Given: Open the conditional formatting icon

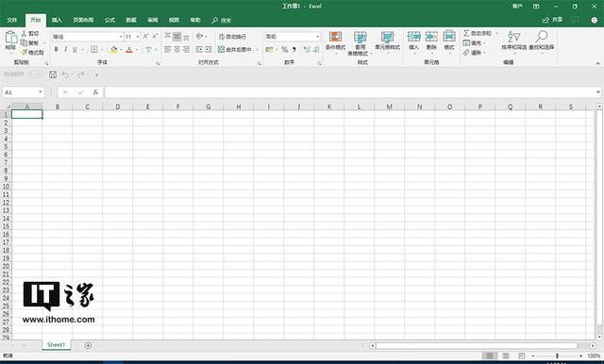Looking at the screenshot, I should (335, 37).
